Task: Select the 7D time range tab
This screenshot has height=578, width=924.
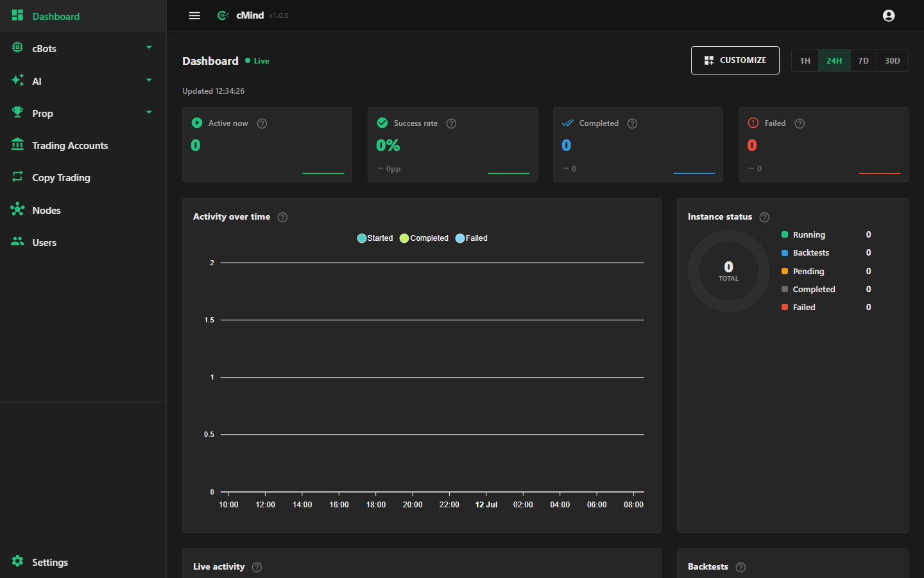Action: pyautogui.click(x=863, y=60)
